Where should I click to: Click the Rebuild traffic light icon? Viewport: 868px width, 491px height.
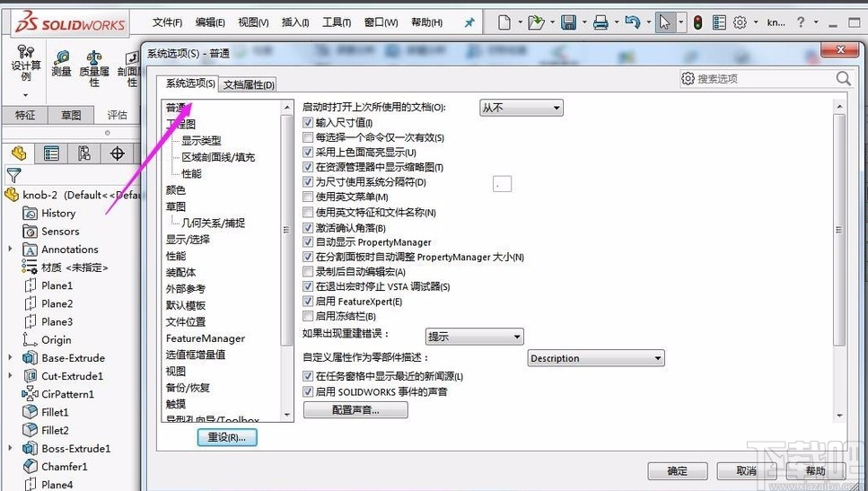tap(697, 22)
